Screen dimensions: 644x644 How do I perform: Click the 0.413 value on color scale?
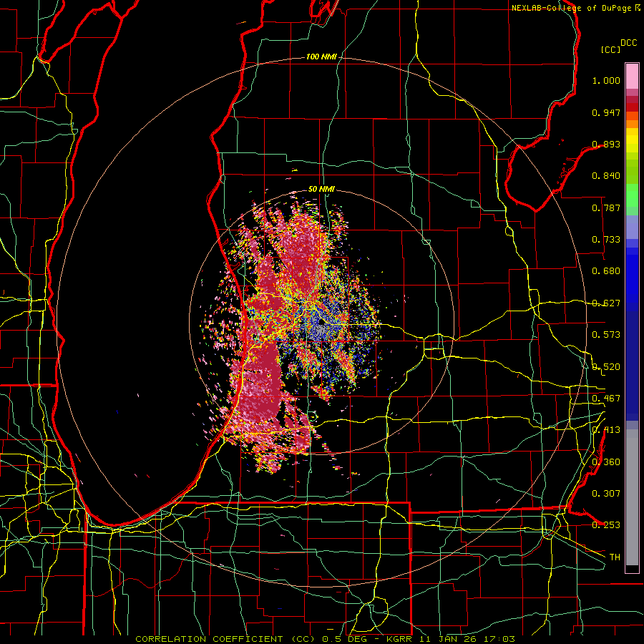click(x=606, y=430)
